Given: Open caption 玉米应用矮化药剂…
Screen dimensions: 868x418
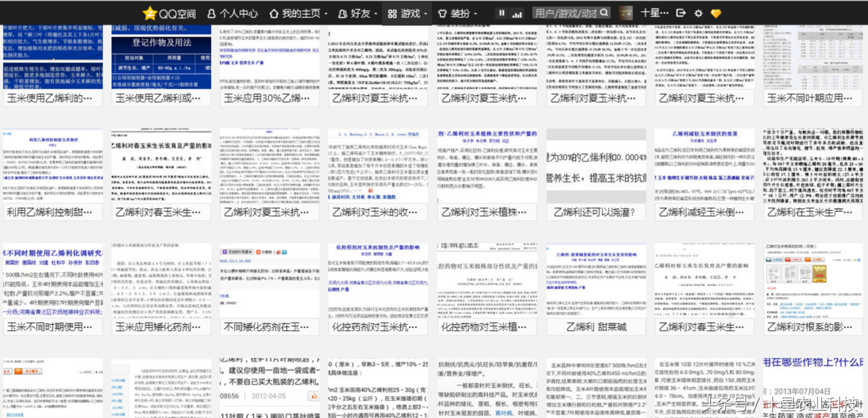Looking at the screenshot, I should [158, 327].
